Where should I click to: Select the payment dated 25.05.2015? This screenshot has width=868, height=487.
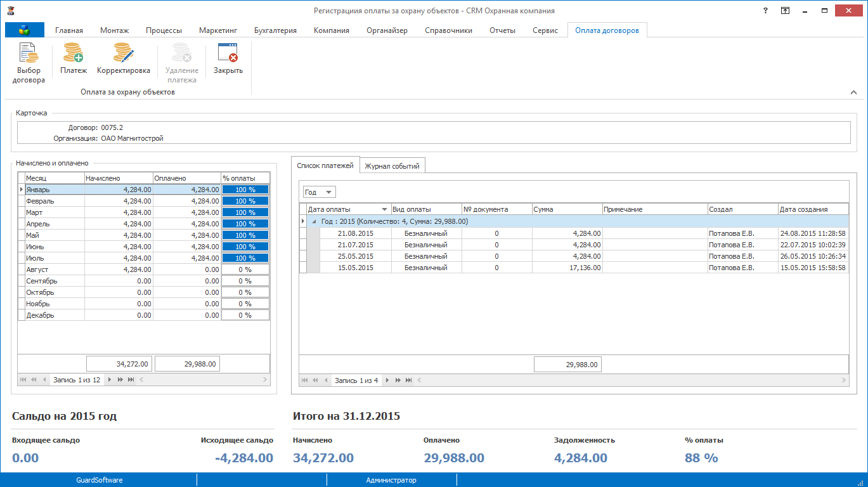(574, 256)
